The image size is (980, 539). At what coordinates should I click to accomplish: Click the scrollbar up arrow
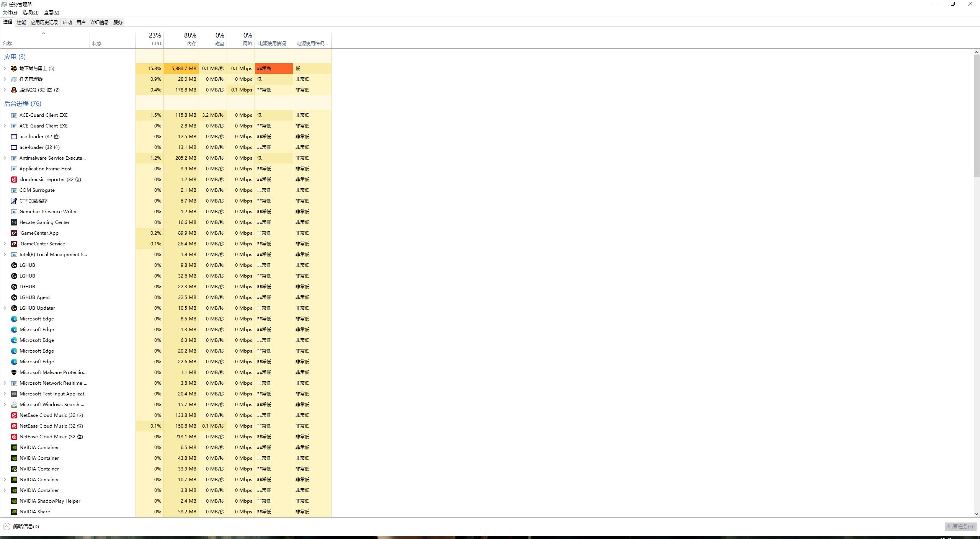click(977, 52)
